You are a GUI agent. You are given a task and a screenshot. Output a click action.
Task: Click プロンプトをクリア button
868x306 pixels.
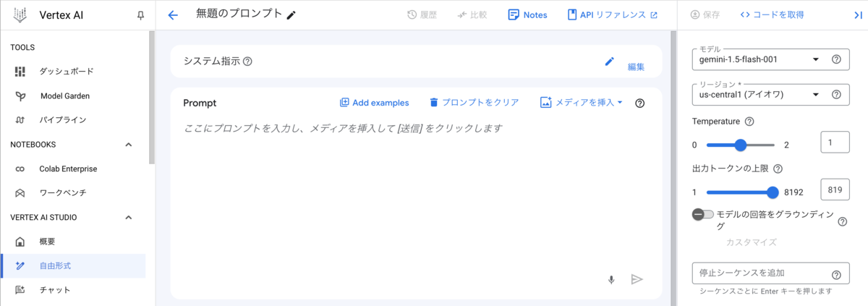474,103
